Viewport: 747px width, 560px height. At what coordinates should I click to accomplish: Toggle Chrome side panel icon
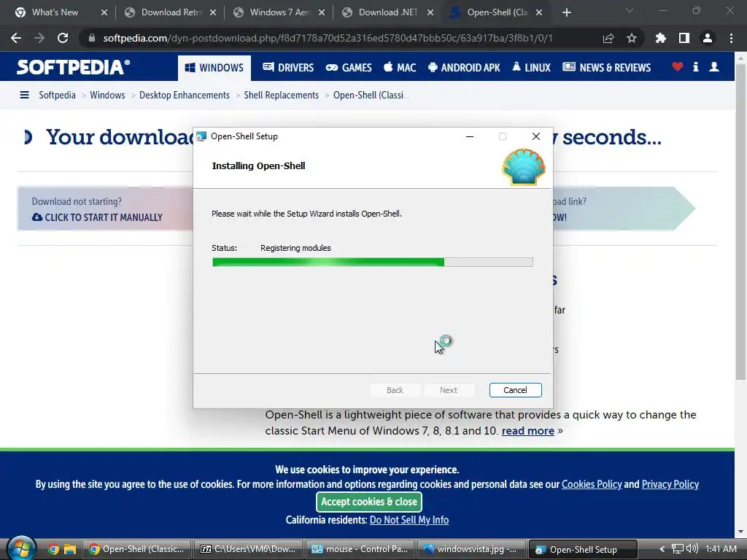[x=684, y=38]
